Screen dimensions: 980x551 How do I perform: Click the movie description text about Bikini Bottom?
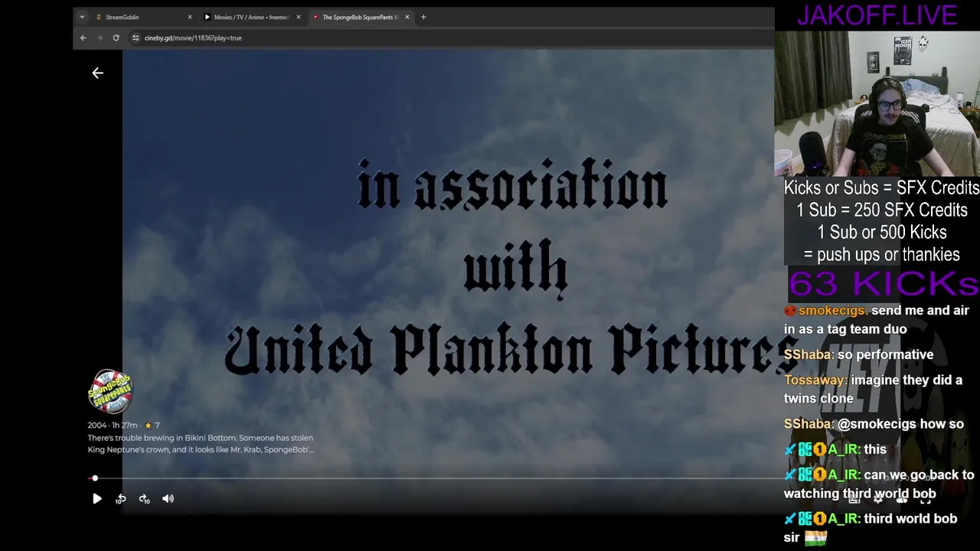(x=201, y=444)
